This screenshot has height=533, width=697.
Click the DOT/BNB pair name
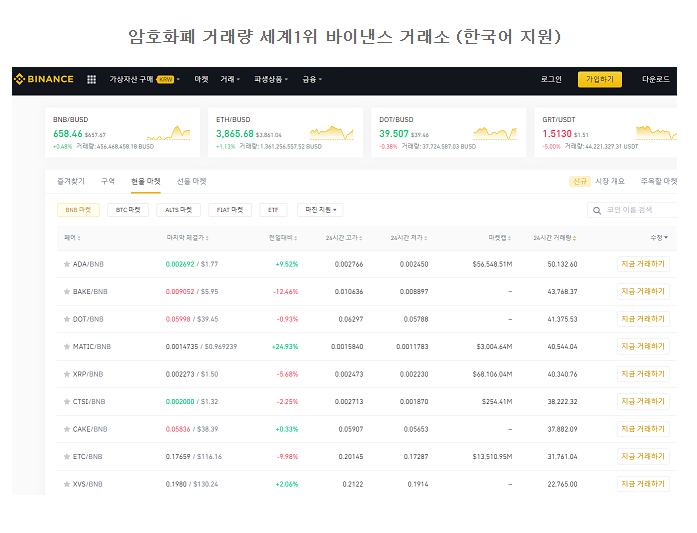tap(88, 319)
